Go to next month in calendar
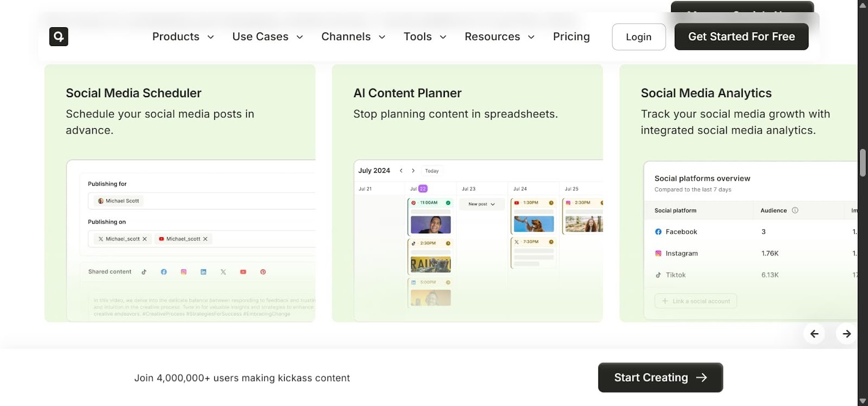Viewport: 868px width, 406px height. (413, 170)
